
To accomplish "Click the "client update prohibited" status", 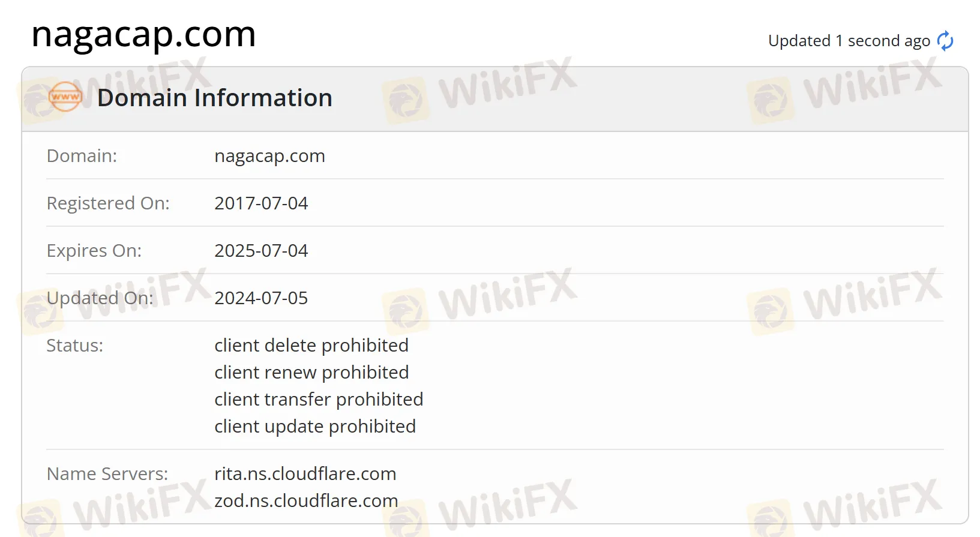I will (x=315, y=427).
